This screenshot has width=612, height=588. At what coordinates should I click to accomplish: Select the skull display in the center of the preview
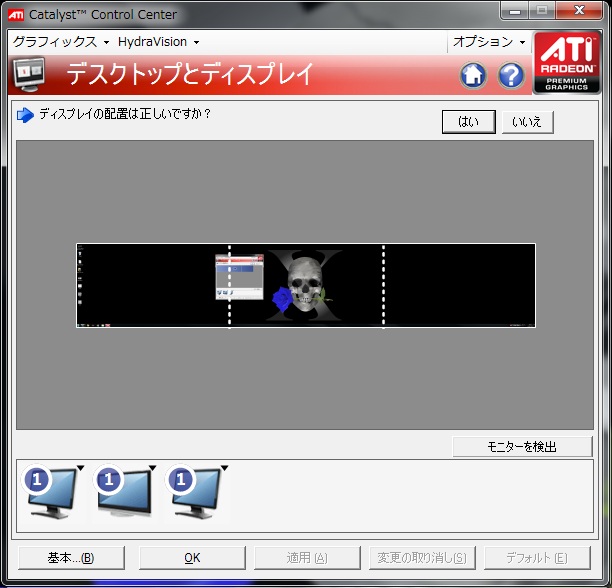[x=306, y=285]
